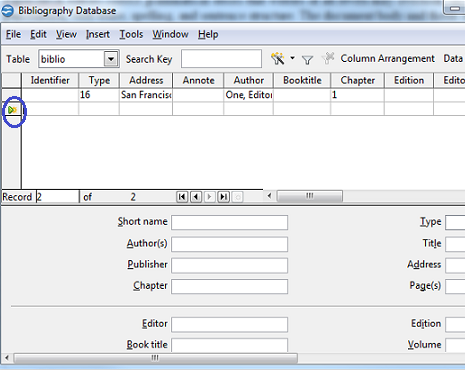Screen dimensions: 465x370
Task: Expand the AutoFilter dropdown arrow
Action: point(292,58)
